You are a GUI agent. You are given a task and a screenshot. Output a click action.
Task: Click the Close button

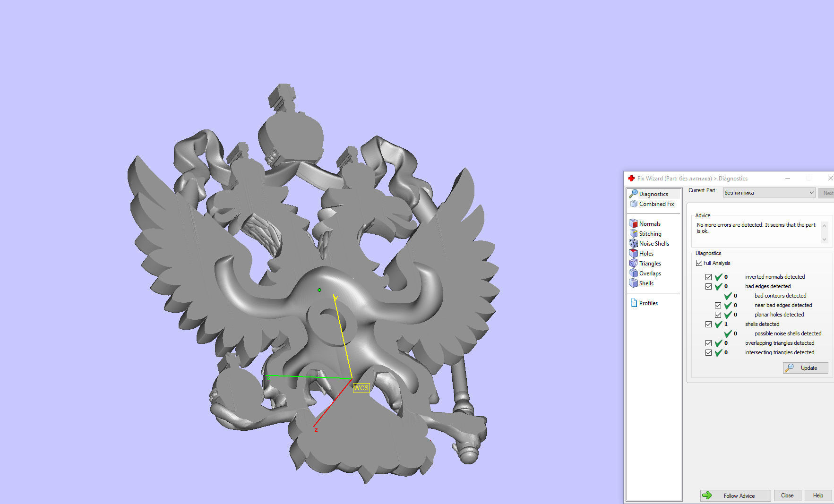point(787,495)
